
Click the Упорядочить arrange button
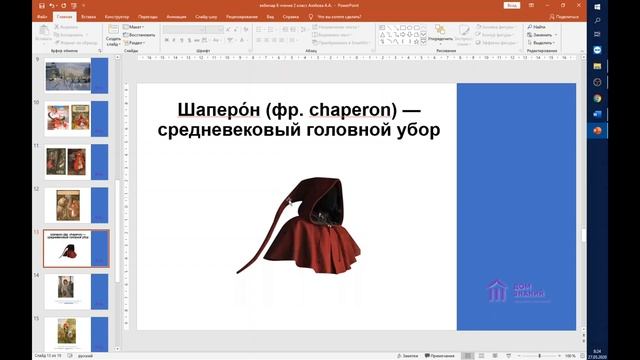click(x=440, y=34)
